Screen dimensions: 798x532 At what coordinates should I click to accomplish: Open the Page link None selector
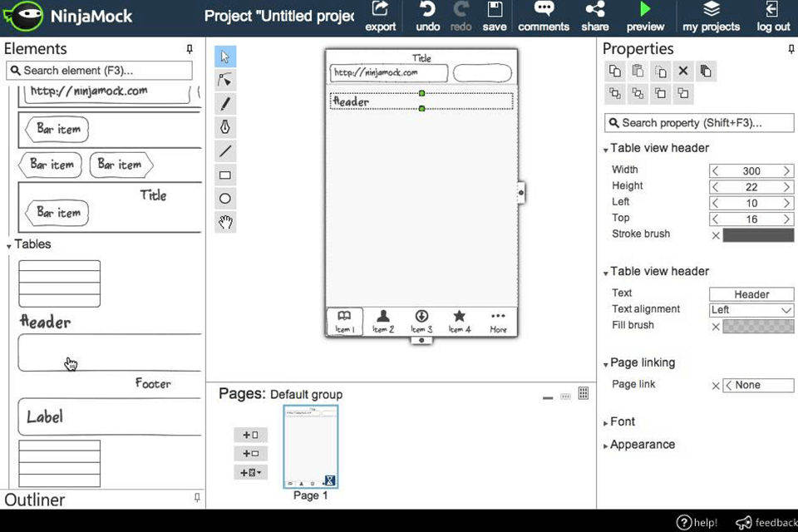pos(758,386)
